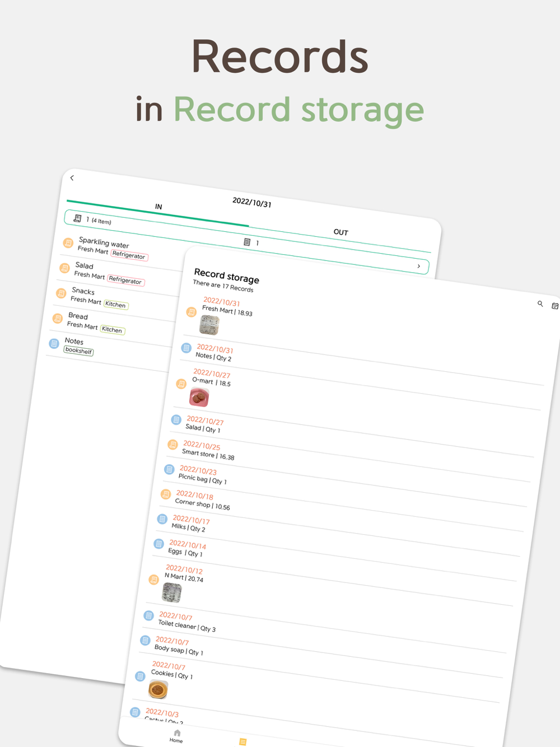560x747 pixels.
Task: Tap the Cookies Qty 1 record icon
Action: [x=140, y=676]
